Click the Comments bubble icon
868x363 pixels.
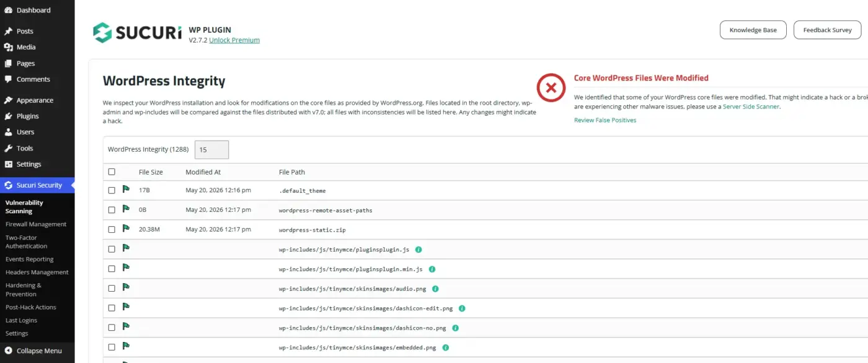[8, 79]
